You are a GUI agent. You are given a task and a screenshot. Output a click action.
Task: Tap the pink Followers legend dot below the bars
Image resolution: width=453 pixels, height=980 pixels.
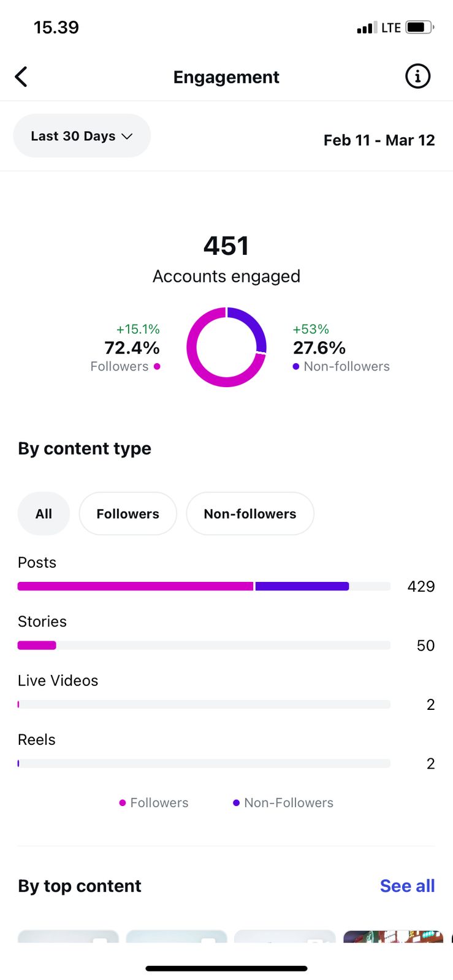(123, 803)
